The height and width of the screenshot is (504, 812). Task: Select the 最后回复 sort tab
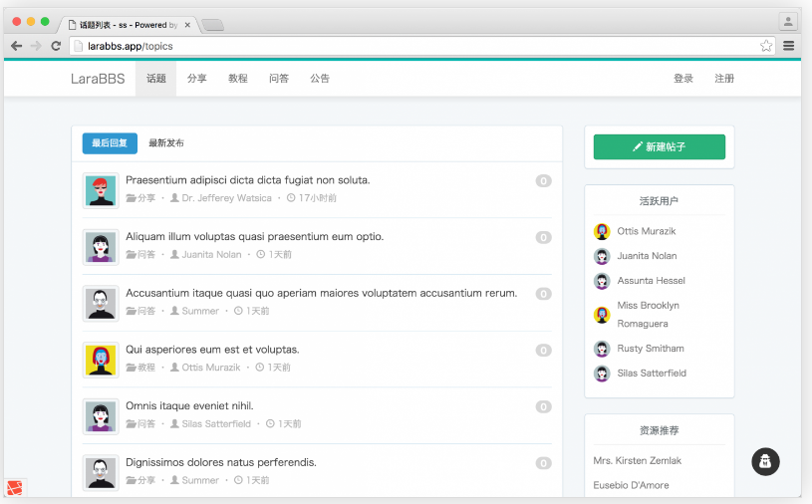(x=110, y=143)
